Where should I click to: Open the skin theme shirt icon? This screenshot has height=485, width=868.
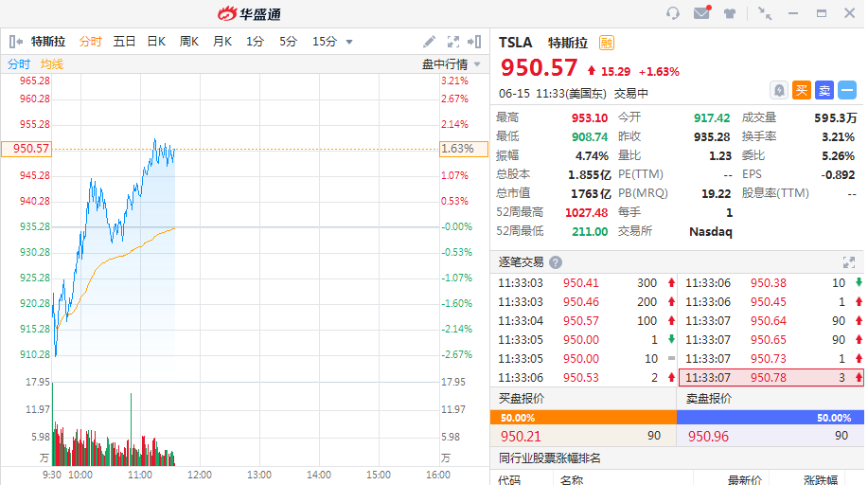tap(730, 13)
